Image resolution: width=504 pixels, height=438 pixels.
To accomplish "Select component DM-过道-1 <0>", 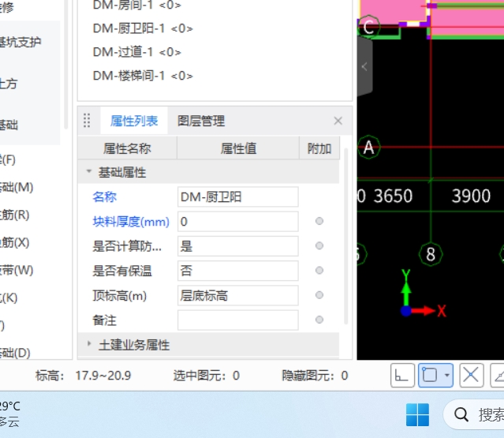I will pyautogui.click(x=137, y=52).
